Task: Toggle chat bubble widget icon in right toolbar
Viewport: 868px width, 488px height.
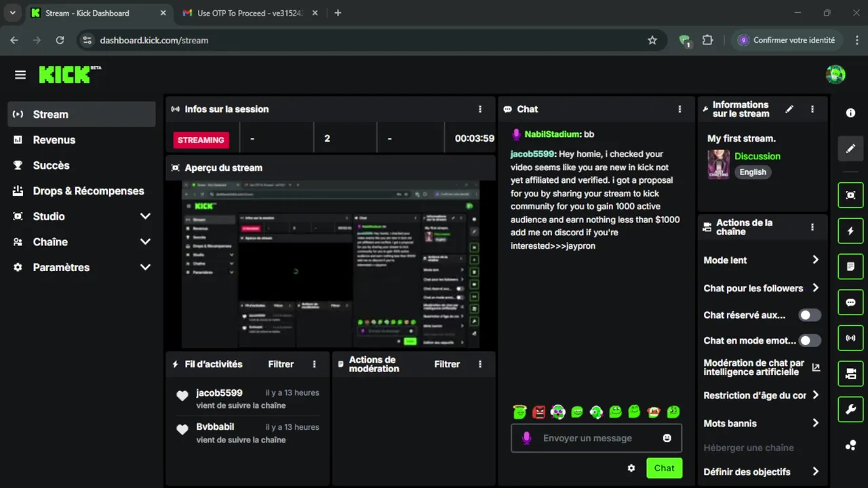Action: (x=851, y=302)
